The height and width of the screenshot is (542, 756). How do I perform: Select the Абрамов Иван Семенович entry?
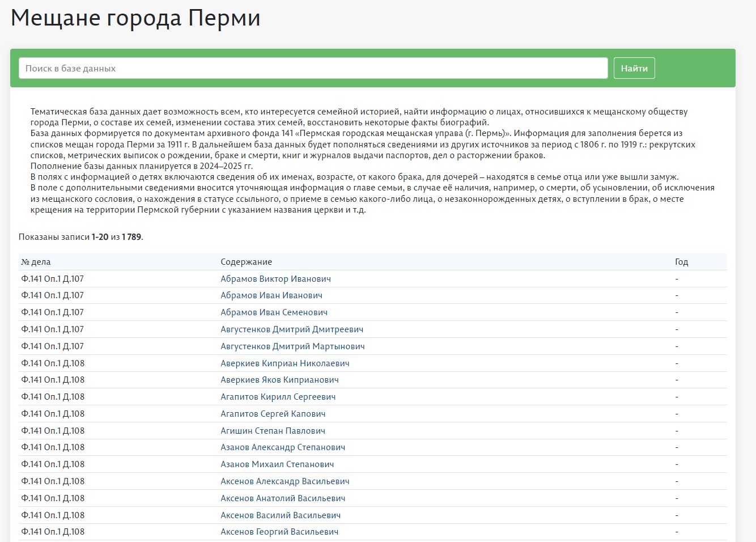coord(274,312)
